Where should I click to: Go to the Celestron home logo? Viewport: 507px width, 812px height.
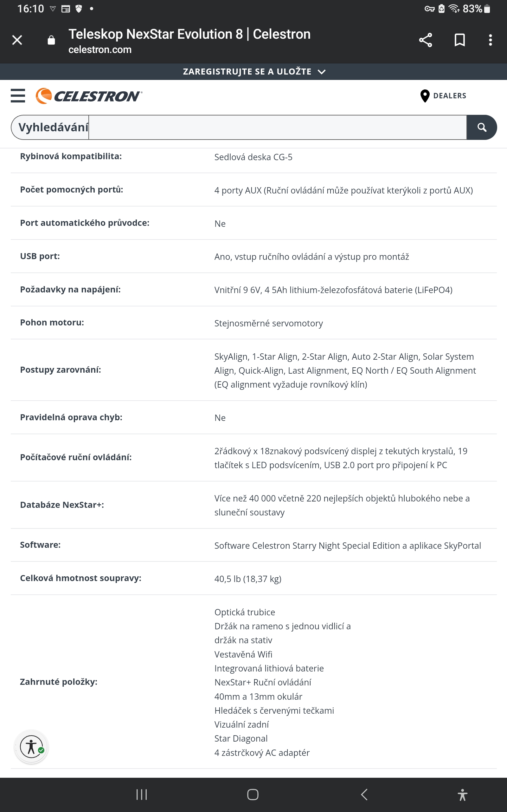[89, 96]
